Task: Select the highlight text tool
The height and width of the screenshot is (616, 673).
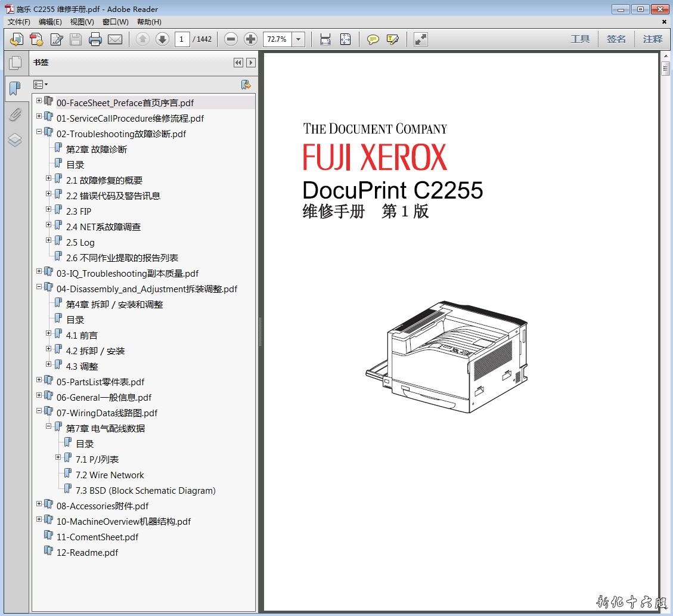Action: pyautogui.click(x=392, y=39)
